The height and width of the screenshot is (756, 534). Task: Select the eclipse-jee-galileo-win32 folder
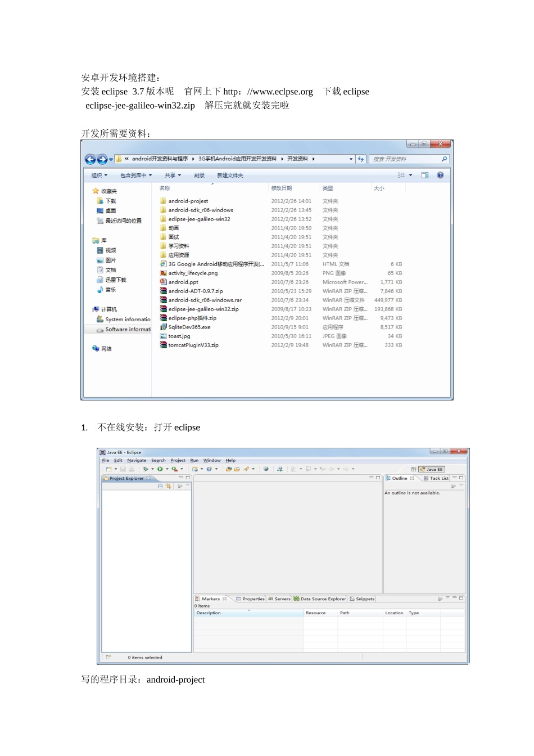coord(195,219)
